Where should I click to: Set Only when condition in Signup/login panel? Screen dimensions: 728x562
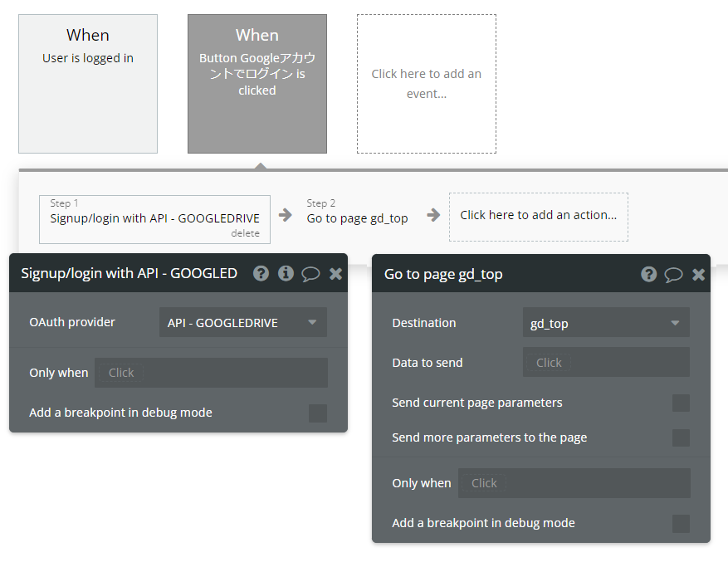[211, 373]
